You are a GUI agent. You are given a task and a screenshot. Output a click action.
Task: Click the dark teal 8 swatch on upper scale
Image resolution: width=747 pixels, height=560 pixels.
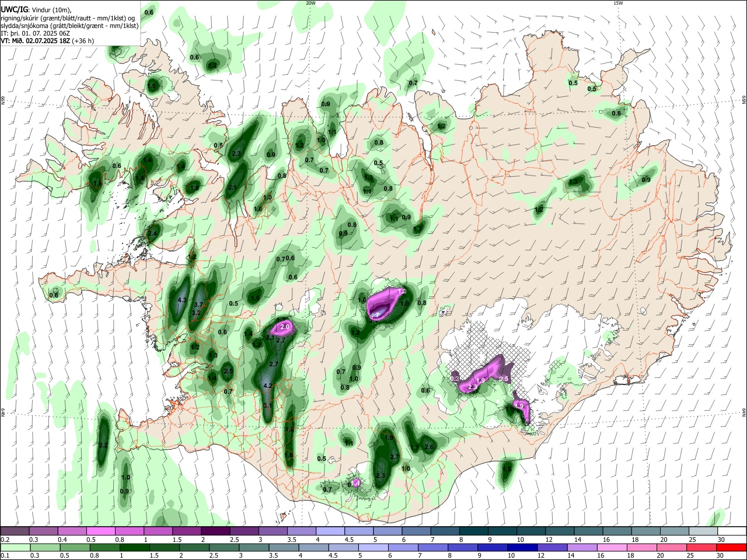point(473,531)
